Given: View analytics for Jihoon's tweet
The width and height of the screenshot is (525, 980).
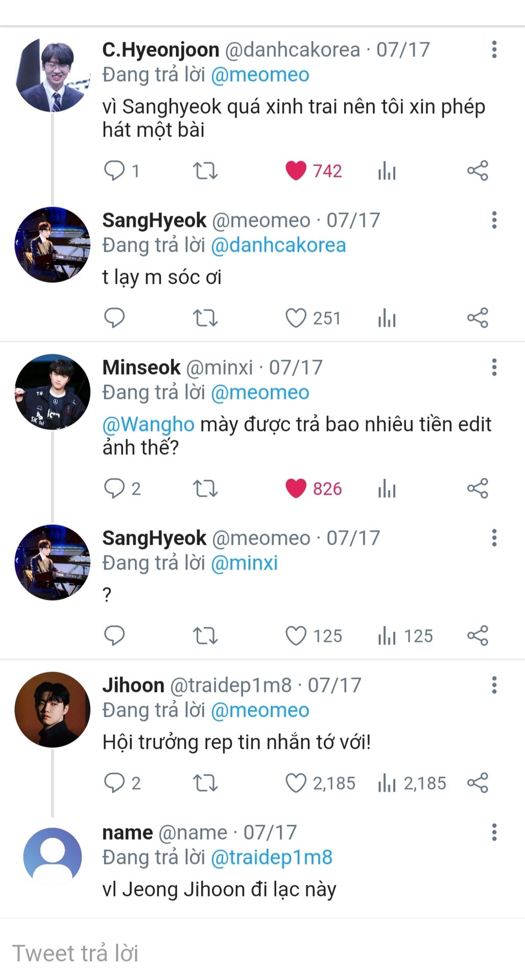Looking at the screenshot, I should point(387,783).
